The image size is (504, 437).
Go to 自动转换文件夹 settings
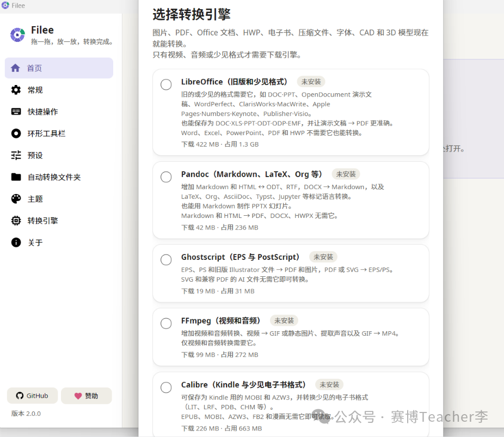click(x=59, y=177)
